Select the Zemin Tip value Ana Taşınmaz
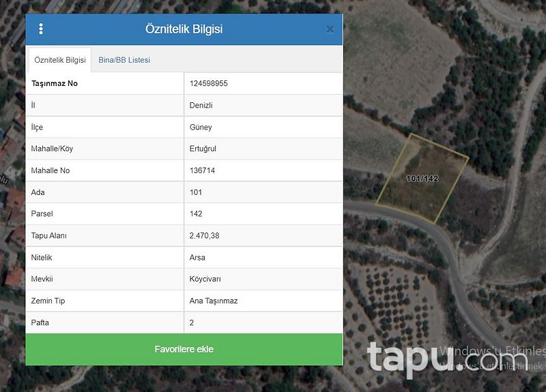Viewport: 546px width, 392px height. tap(214, 301)
